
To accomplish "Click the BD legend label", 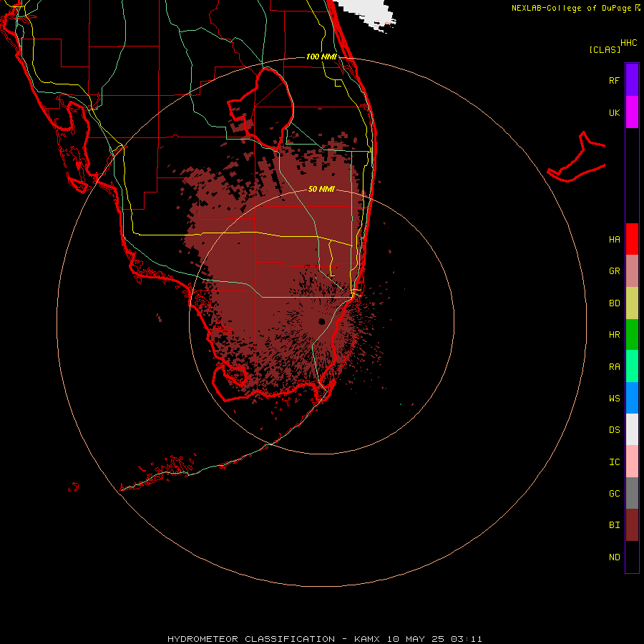I will click(x=614, y=303).
